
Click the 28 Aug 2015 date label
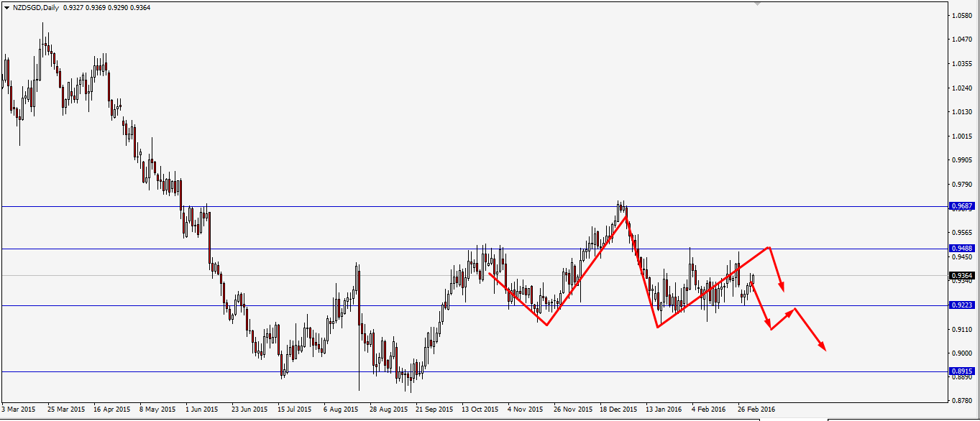click(388, 409)
